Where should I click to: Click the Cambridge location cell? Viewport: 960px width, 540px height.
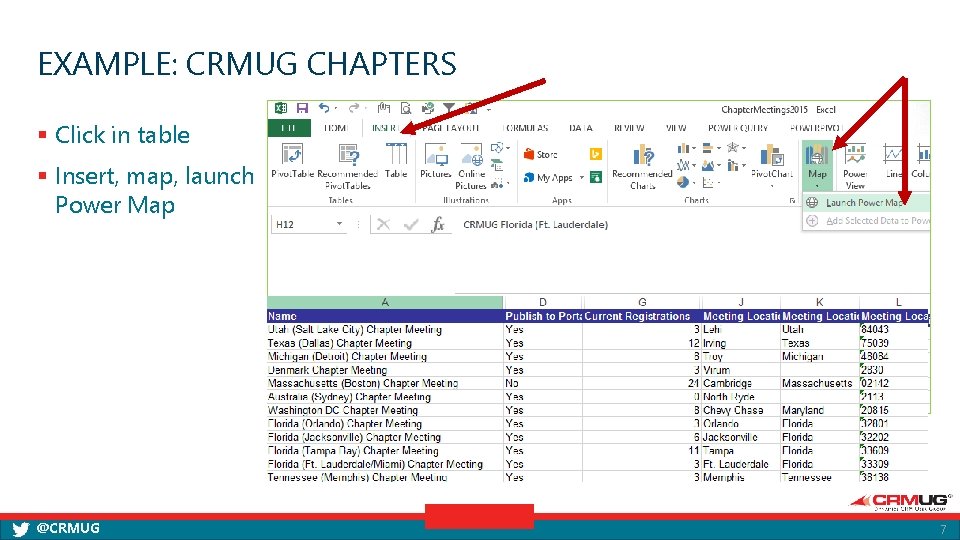pos(741,384)
